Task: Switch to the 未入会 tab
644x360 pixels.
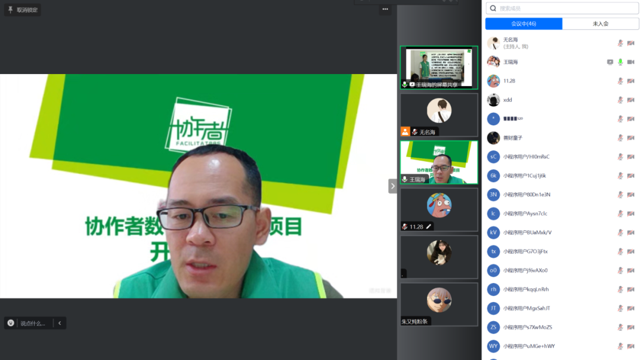Action: pos(600,24)
